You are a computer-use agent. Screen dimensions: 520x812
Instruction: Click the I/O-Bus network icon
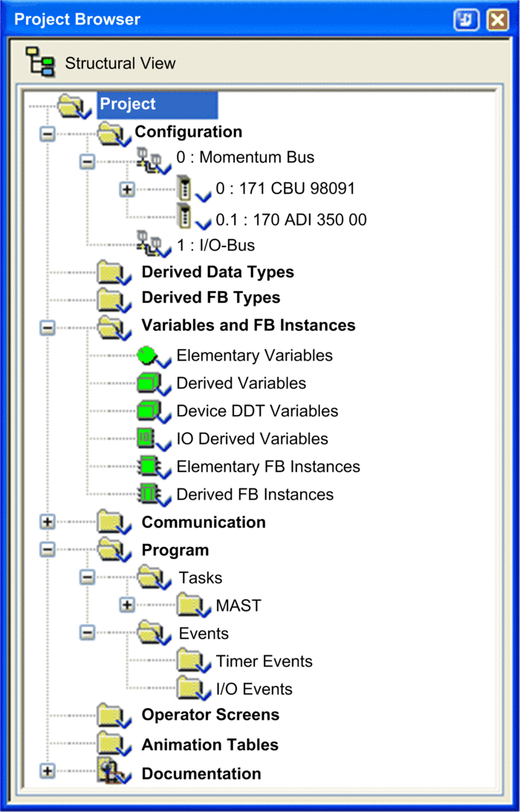click(153, 244)
